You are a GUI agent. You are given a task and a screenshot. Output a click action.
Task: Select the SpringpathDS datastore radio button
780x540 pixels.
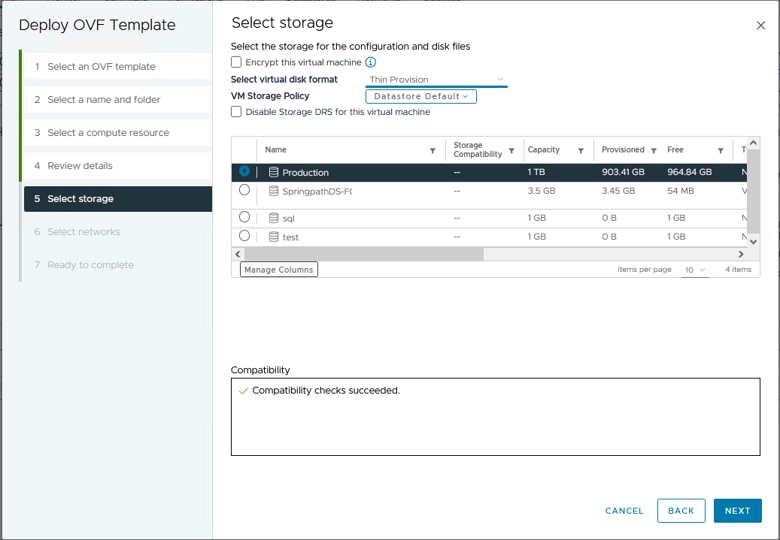point(244,190)
